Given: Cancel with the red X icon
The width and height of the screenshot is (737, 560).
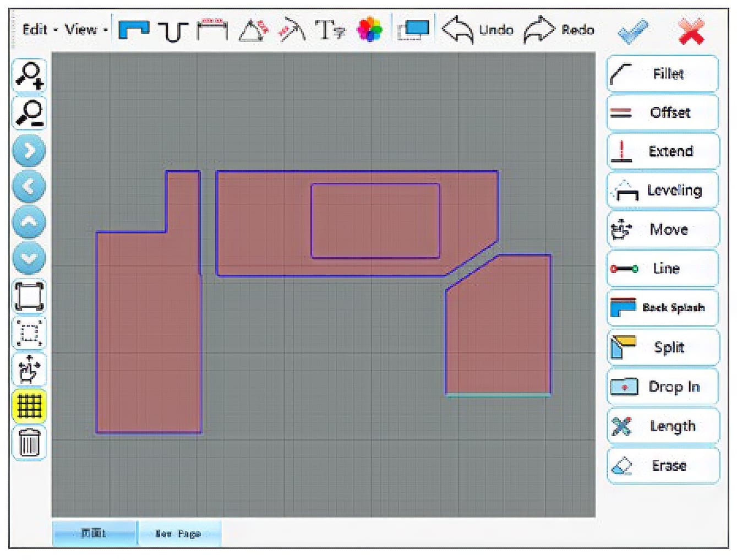Looking at the screenshot, I should [x=691, y=31].
